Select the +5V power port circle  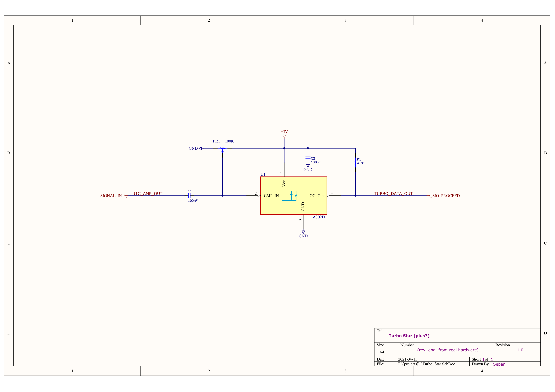click(x=284, y=136)
